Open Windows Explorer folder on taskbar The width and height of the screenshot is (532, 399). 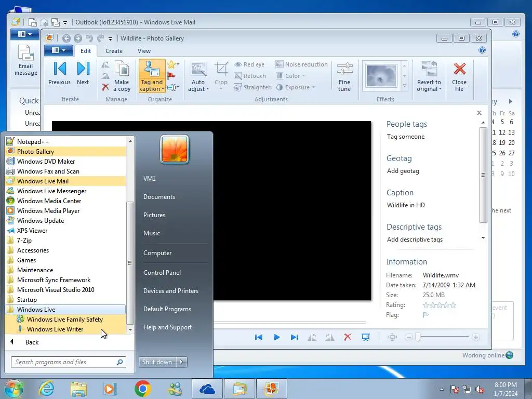[x=78, y=389]
